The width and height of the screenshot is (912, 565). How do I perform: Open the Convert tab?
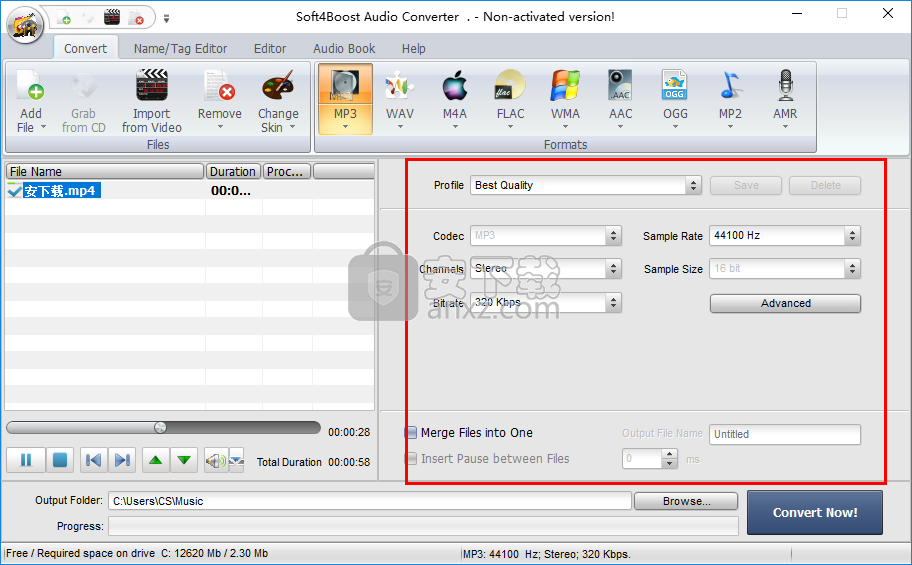pyautogui.click(x=86, y=48)
